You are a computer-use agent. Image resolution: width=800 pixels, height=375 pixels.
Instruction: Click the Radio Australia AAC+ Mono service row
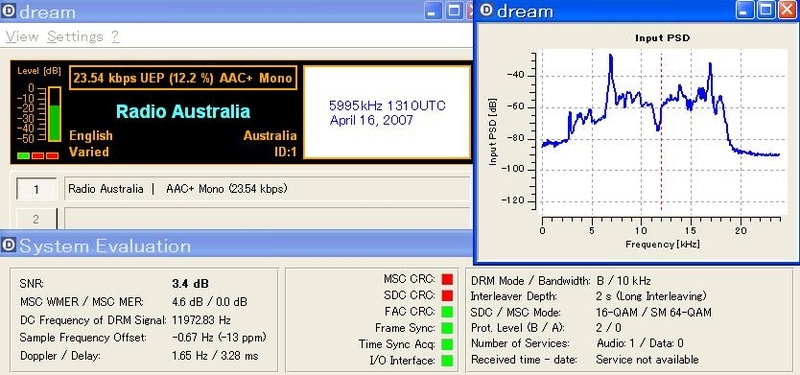tap(266, 189)
